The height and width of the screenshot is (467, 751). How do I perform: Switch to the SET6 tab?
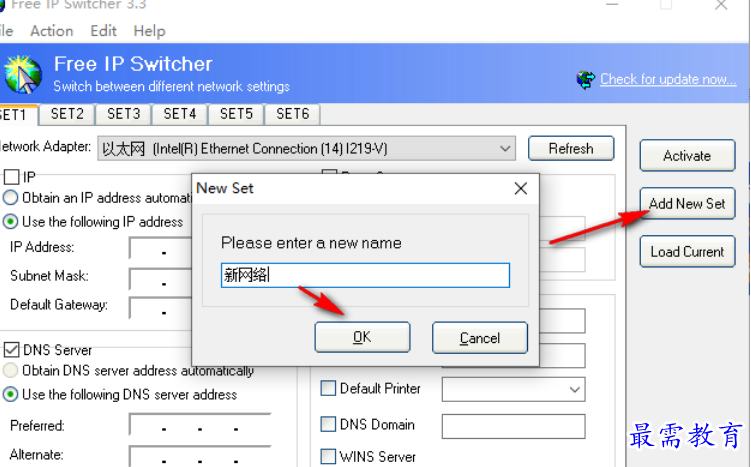(x=293, y=114)
